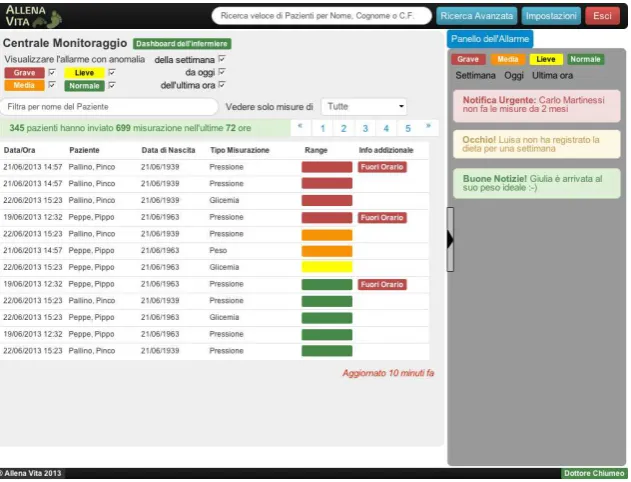The width and height of the screenshot is (631, 482).
Task: Filter alarm panel by Media
Action: tap(507, 59)
